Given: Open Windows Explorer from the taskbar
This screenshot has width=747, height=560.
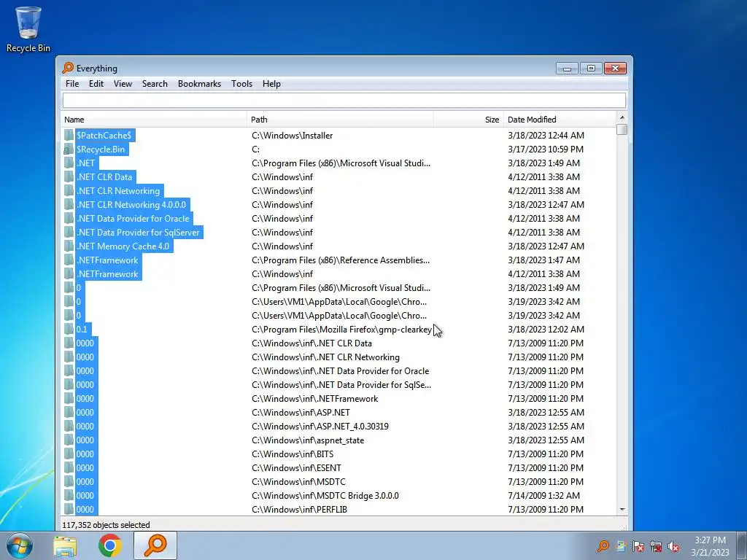Looking at the screenshot, I should (65, 546).
